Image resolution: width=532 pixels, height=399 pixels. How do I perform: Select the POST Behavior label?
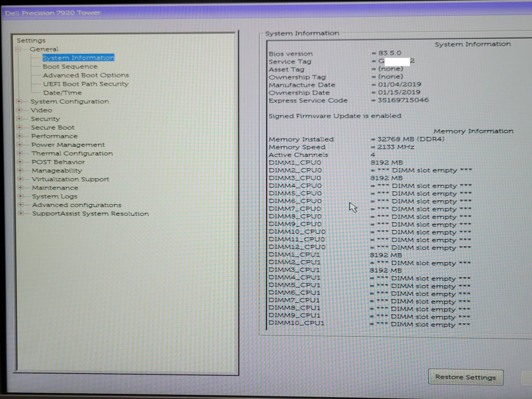58,162
